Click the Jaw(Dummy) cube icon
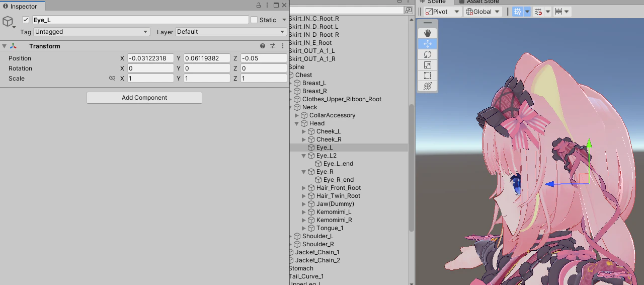644x285 pixels. pyautogui.click(x=311, y=204)
